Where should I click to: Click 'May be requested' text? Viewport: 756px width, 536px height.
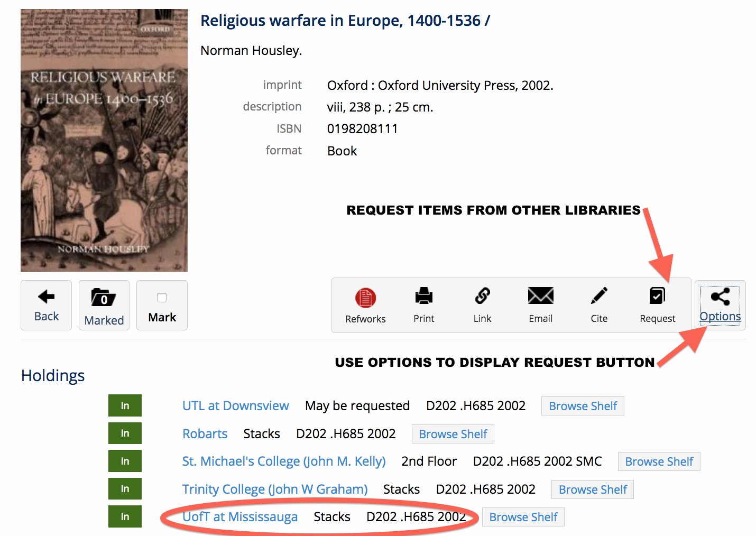pos(357,406)
